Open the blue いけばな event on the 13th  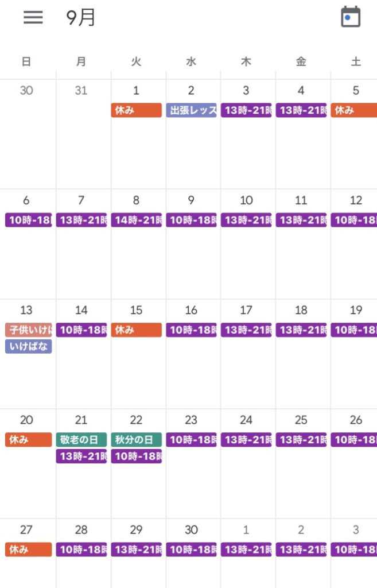[29, 346]
